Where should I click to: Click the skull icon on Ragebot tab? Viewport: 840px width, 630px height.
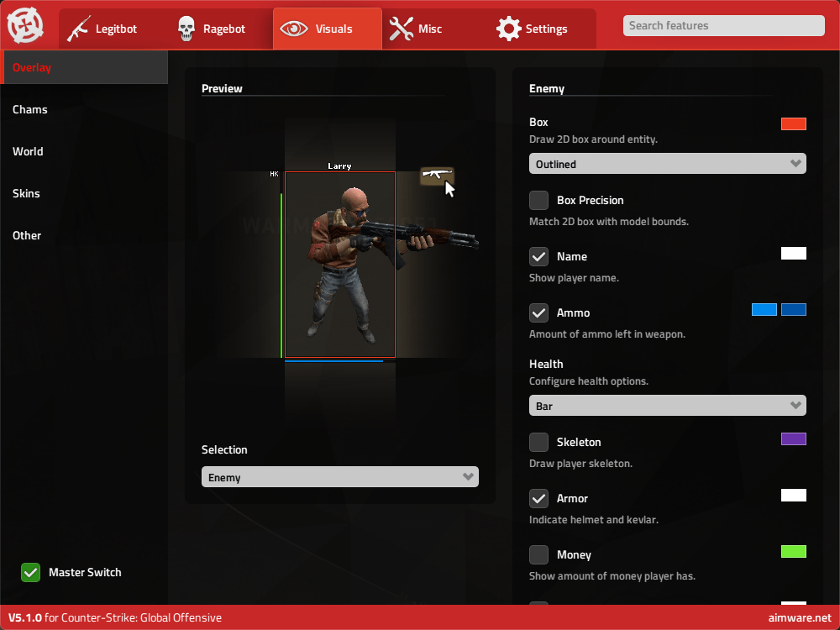pos(186,29)
